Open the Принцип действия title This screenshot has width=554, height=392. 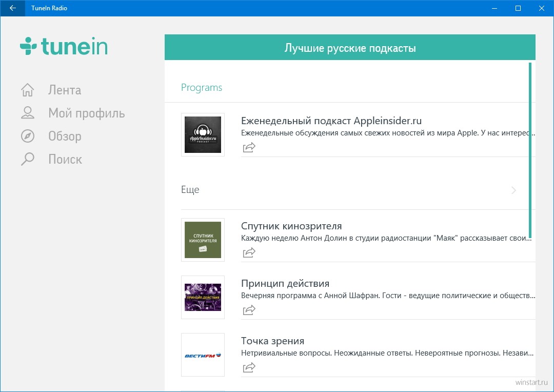pos(285,284)
